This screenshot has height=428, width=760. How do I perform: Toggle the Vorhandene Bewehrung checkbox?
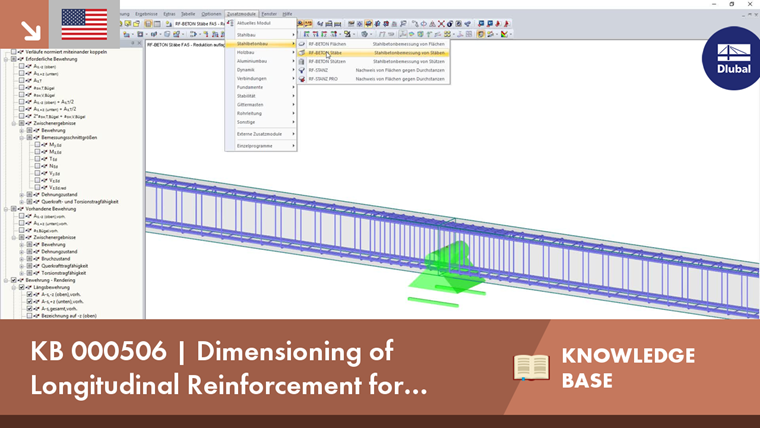click(14, 209)
